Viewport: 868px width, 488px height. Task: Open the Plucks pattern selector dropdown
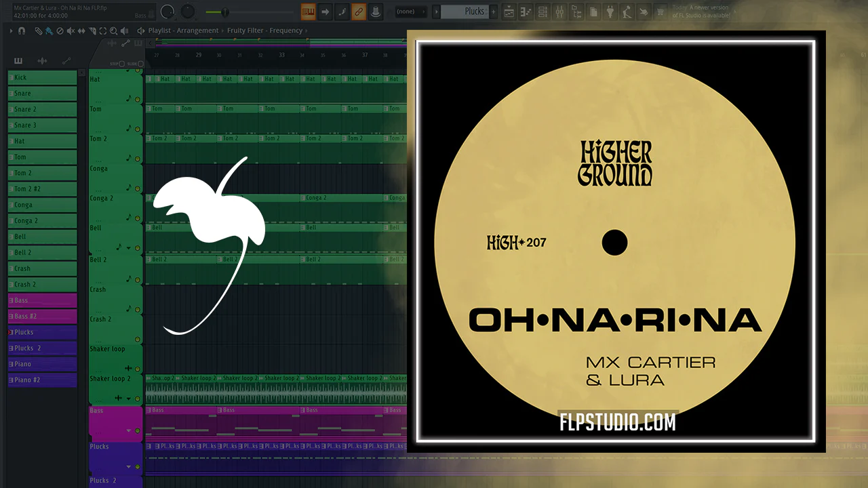click(468, 12)
